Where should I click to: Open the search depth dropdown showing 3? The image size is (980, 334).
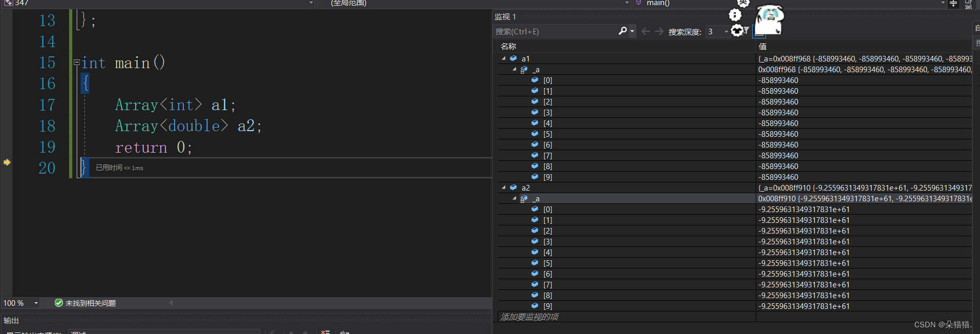(x=726, y=32)
